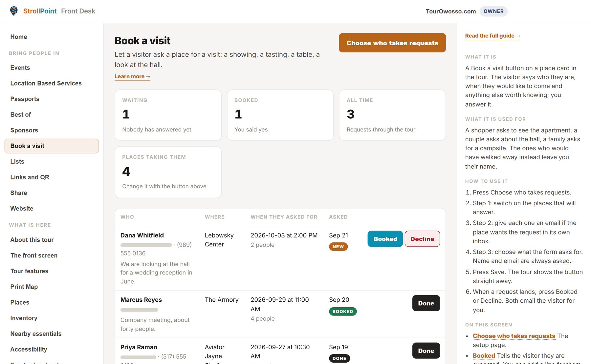Open the Website section

click(22, 209)
